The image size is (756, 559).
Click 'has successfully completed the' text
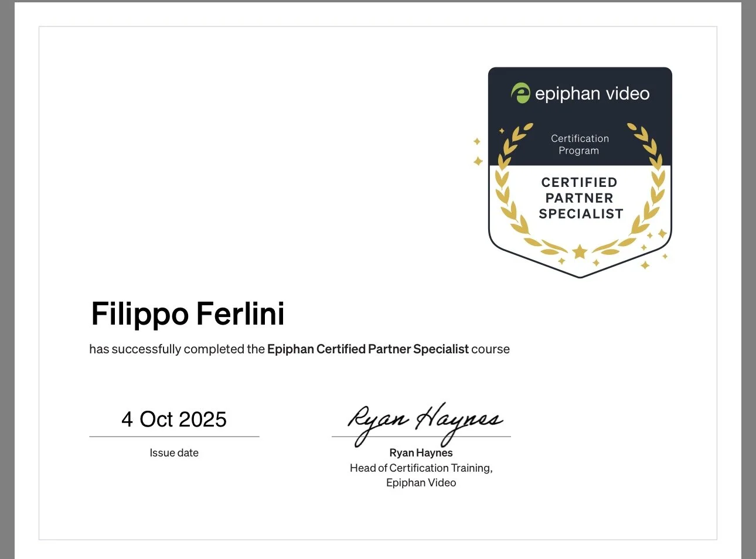coord(177,349)
